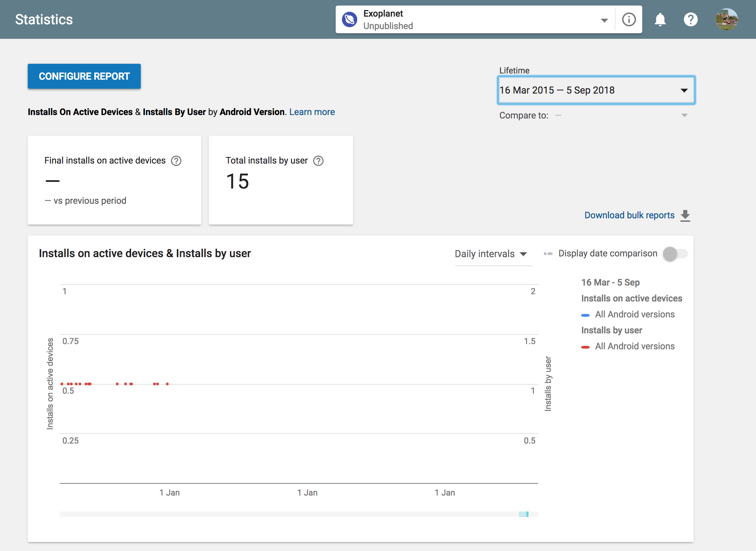Open the user profile avatar
This screenshot has width=756, height=551.
[x=727, y=19]
